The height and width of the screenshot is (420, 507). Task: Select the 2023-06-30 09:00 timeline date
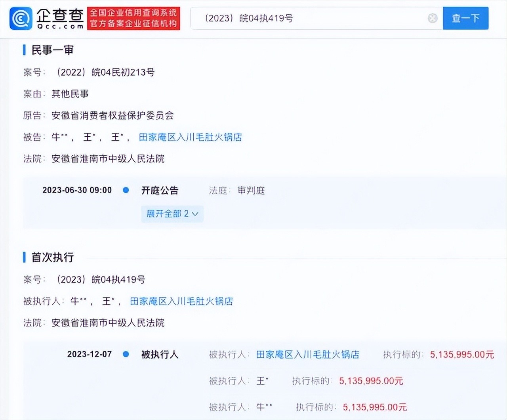77,190
